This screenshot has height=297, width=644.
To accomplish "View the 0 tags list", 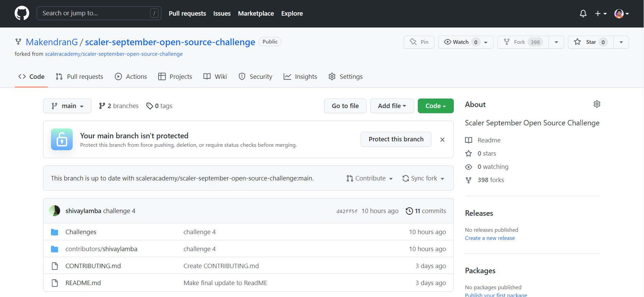I will click(x=159, y=106).
